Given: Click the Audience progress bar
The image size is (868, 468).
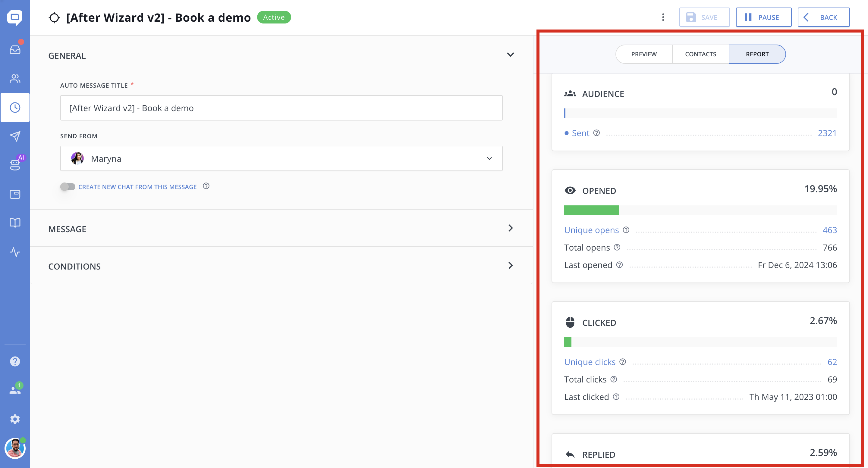Looking at the screenshot, I should tap(700, 113).
